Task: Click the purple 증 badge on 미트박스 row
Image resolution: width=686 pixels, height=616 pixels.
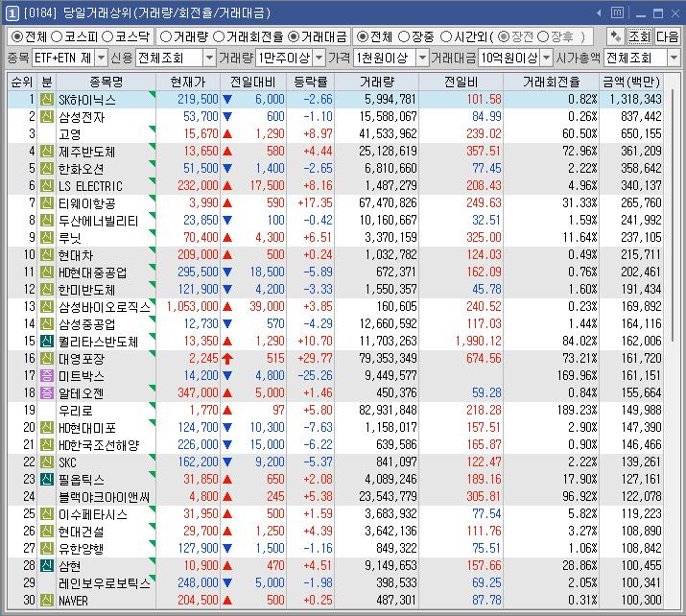Action: click(x=47, y=375)
